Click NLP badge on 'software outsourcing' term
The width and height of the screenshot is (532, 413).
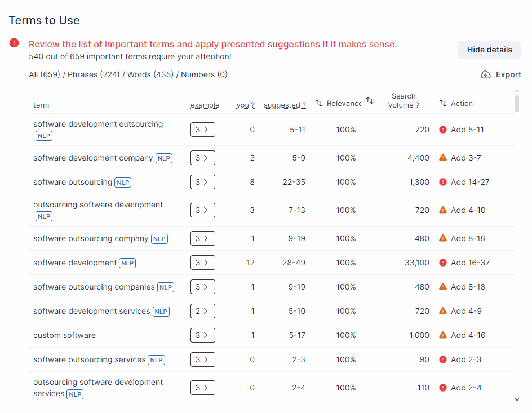point(123,183)
